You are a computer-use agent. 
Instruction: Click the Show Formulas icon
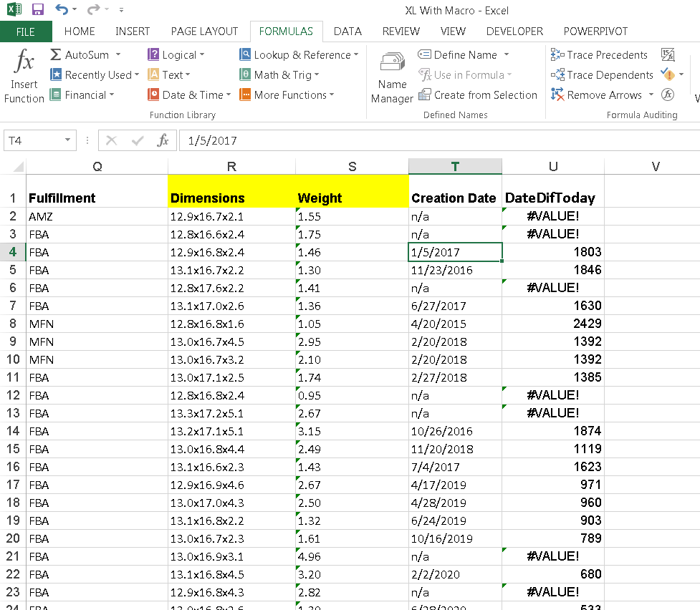tap(668, 55)
